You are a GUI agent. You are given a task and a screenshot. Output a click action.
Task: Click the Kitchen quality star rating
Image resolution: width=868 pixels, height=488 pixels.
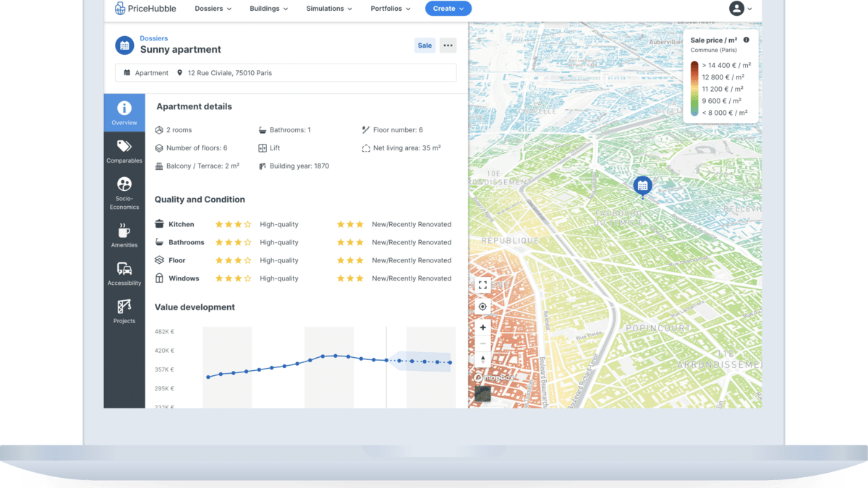[x=233, y=224]
